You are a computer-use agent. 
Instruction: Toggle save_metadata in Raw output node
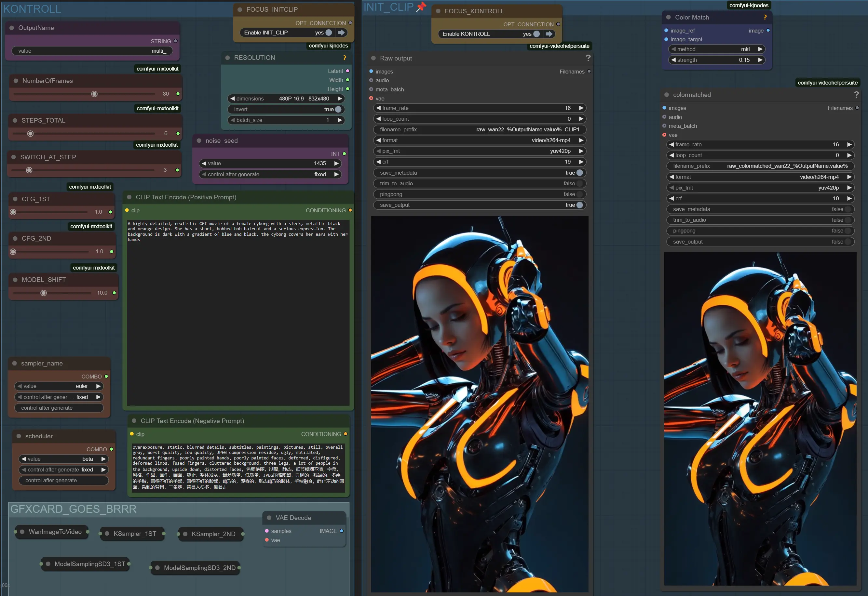click(x=579, y=173)
